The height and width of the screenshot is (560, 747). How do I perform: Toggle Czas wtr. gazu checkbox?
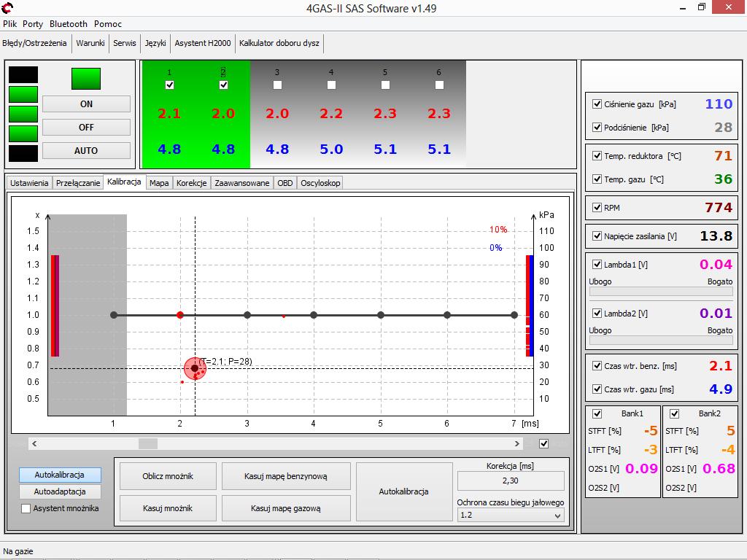(597, 389)
